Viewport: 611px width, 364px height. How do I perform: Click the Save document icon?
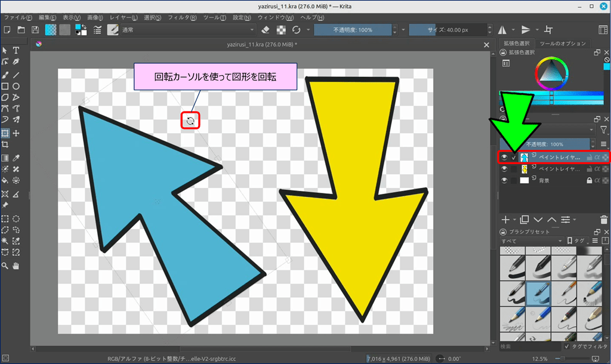[x=35, y=30]
